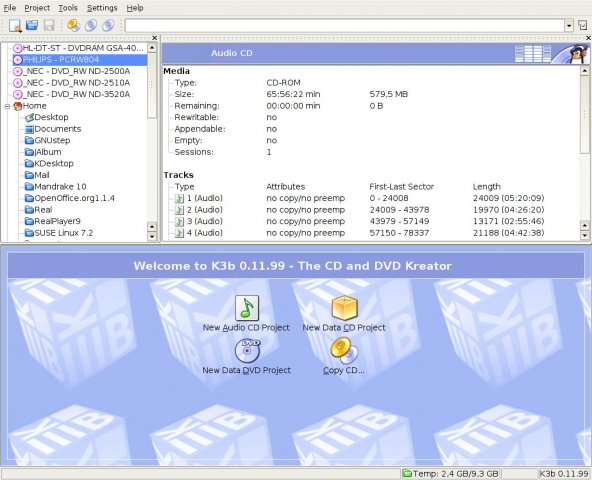Click scroll-down arrow at bottom of device tree scrollbar
This screenshot has width=592, height=480.
(x=152, y=236)
